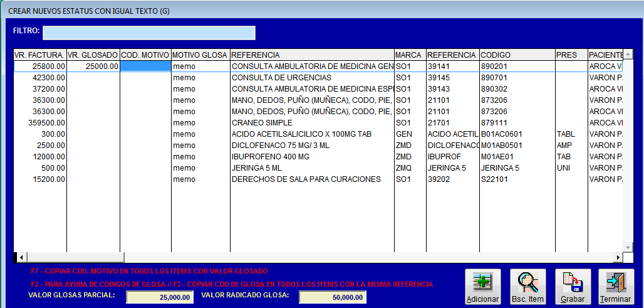Image resolution: width=644 pixels, height=308 pixels.
Task: Select the 359500.00 factura value cell
Action: pyautogui.click(x=40, y=123)
